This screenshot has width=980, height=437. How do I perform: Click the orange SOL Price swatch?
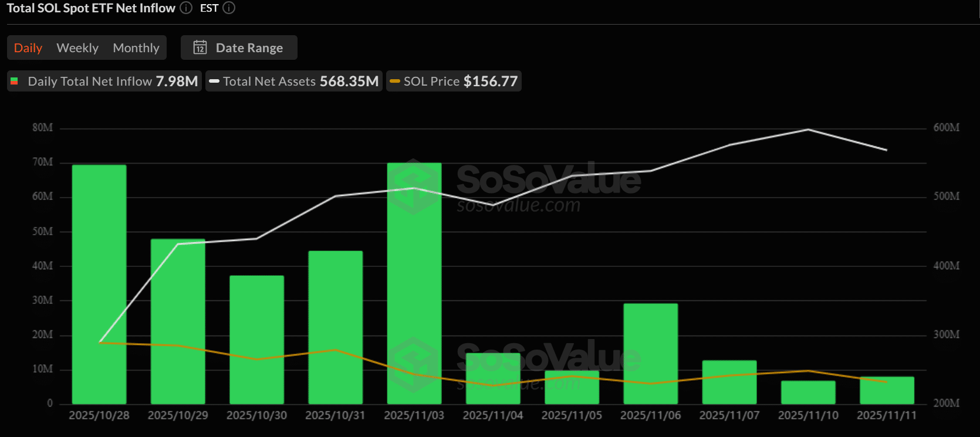395,81
